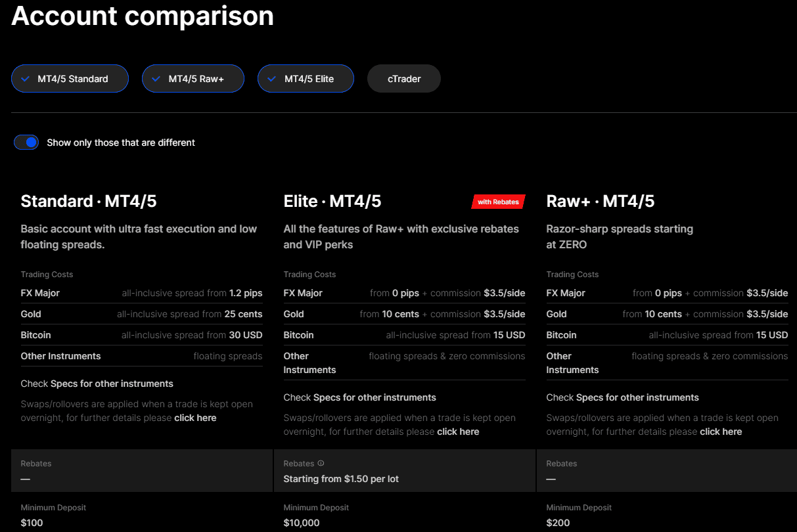Disable the "Show only those that are different" switch

[26, 142]
